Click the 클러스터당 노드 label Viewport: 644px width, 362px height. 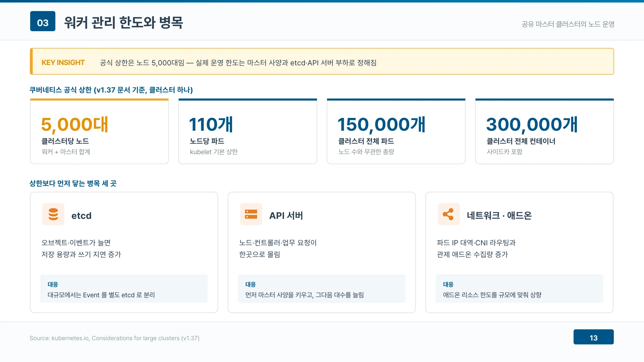65,141
